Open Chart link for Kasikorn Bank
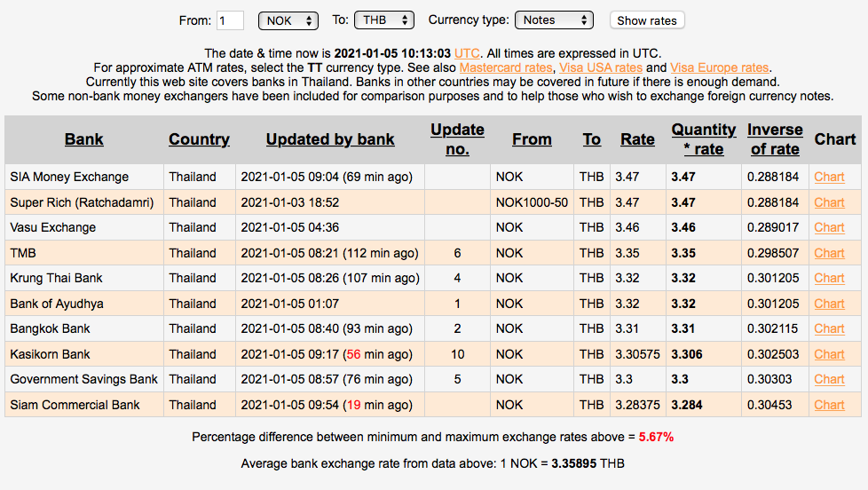This screenshot has width=868, height=490. tap(829, 354)
